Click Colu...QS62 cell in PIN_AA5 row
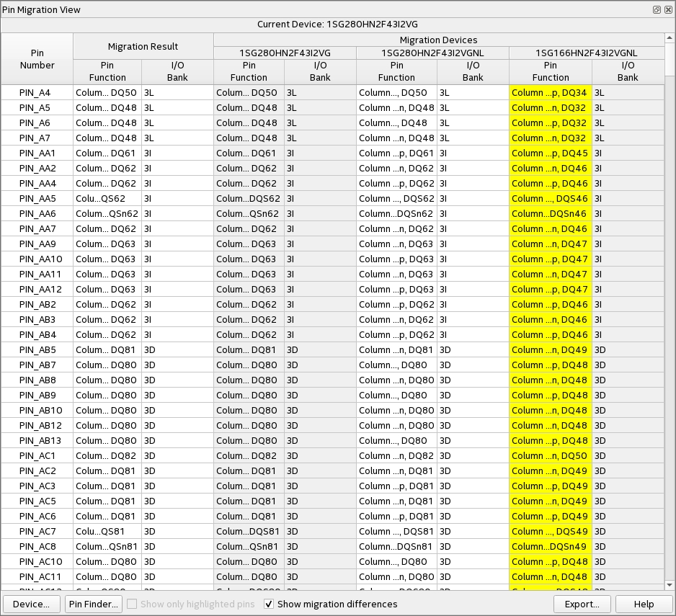676x616 pixels. pyautogui.click(x=107, y=198)
